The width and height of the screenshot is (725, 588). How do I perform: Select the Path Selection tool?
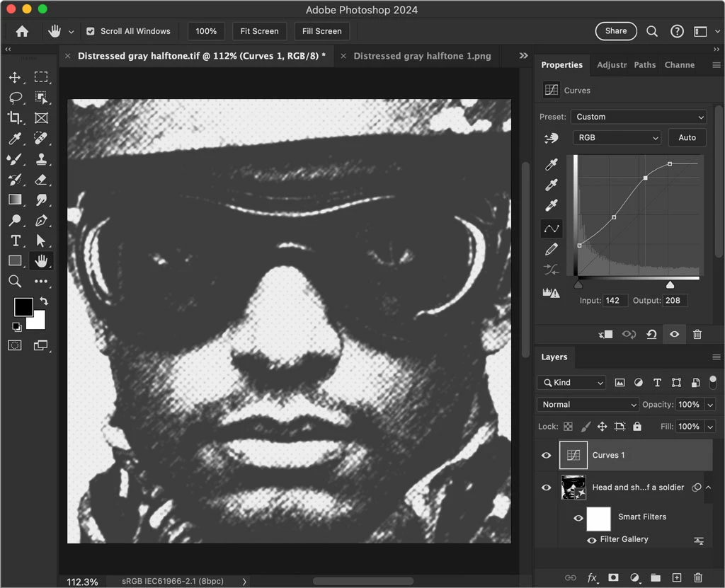41,241
